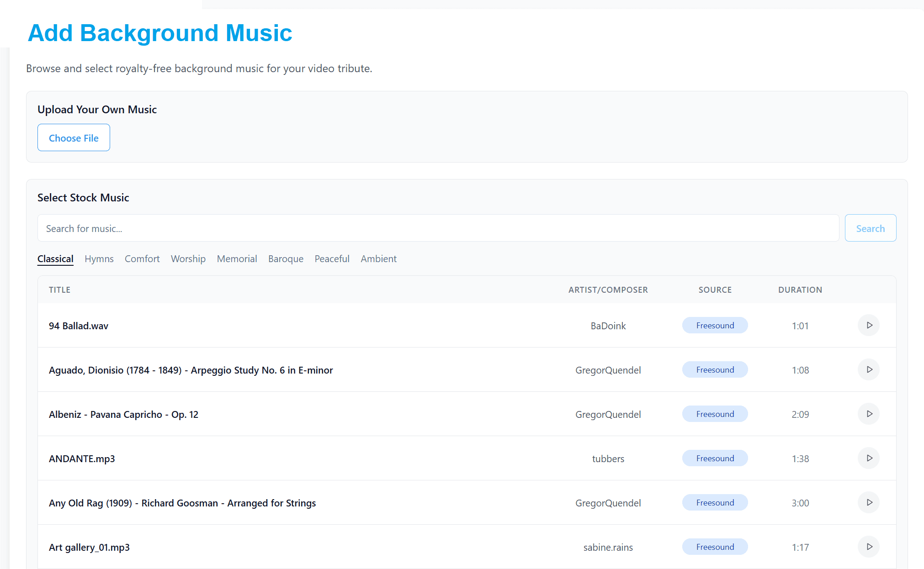This screenshot has height=569, width=924.
Task: Play Any Old Rag preview
Action: pyautogui.click(x=869, y=503)
